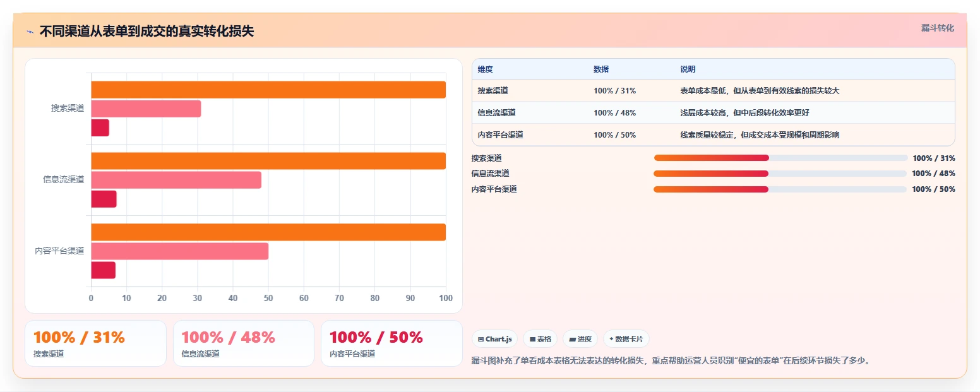The image size is (980, 392).
Task: Click the 信息流渠道 progress bar
Action: point(780,174)
